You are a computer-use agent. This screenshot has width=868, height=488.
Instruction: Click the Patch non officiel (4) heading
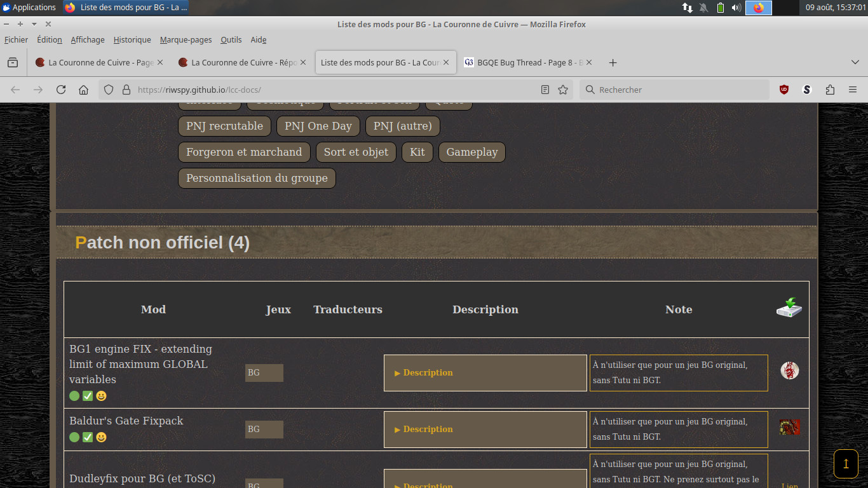pos(162,243)
